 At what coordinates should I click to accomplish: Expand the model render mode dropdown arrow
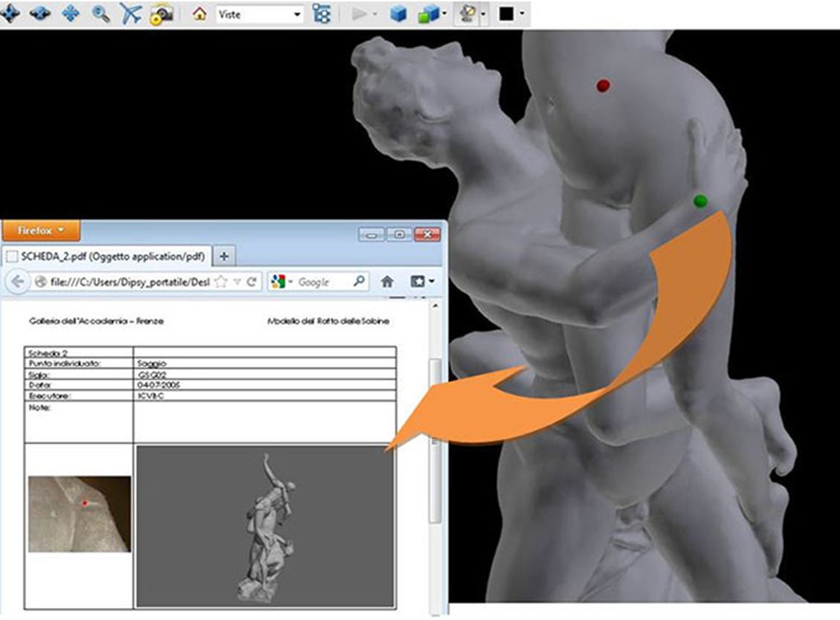click(x=445, y=14)
